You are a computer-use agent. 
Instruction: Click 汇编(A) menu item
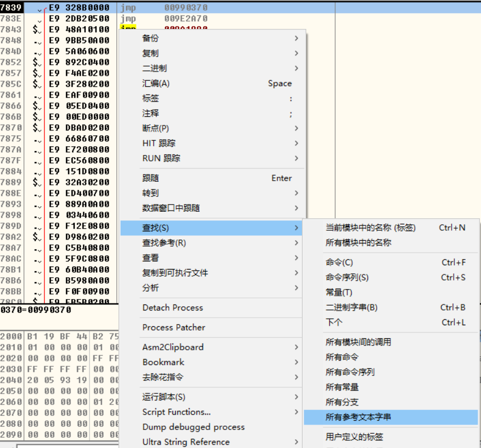pyautogui.click(x=156, y=83)
